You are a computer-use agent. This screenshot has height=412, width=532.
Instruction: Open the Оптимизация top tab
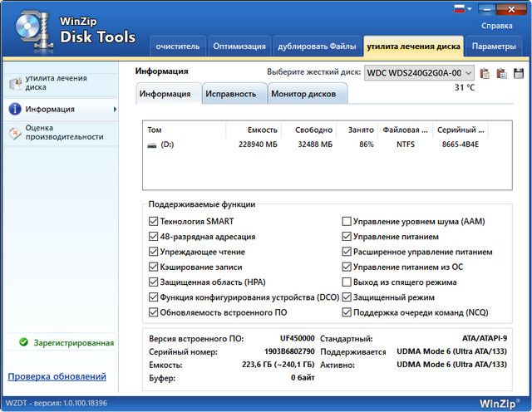pyautogui.click(x=239, y=46)
